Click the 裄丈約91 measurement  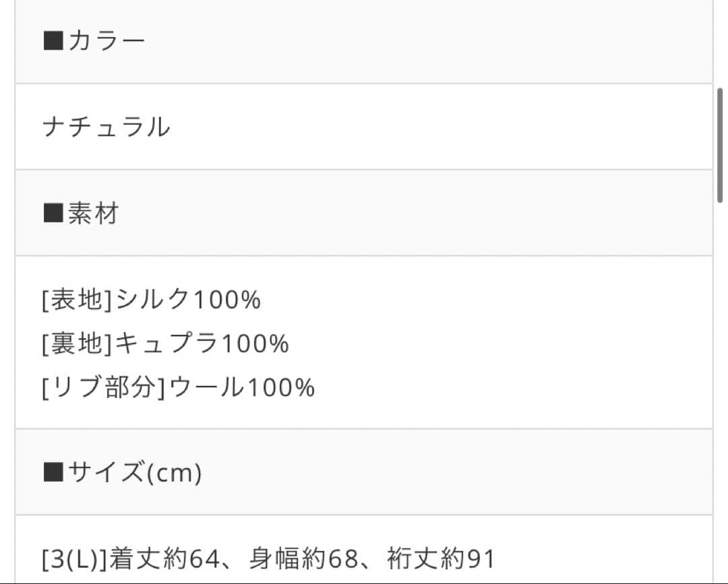[x=441, y=558]
